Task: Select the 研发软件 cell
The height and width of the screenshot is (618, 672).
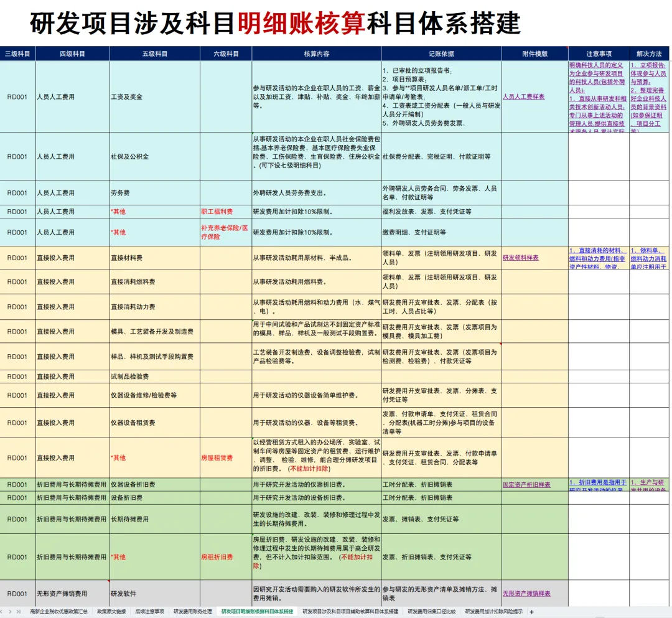Action: click(155, 594)
